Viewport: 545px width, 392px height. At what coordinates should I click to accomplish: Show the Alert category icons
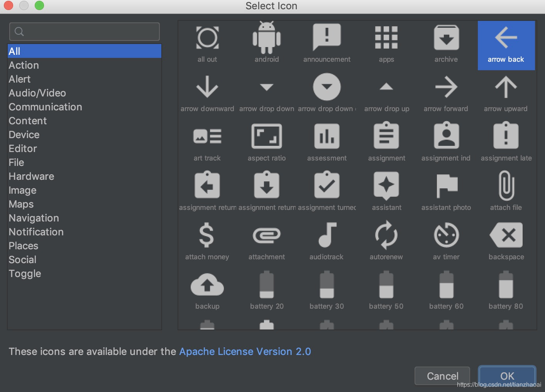[84, 79]
